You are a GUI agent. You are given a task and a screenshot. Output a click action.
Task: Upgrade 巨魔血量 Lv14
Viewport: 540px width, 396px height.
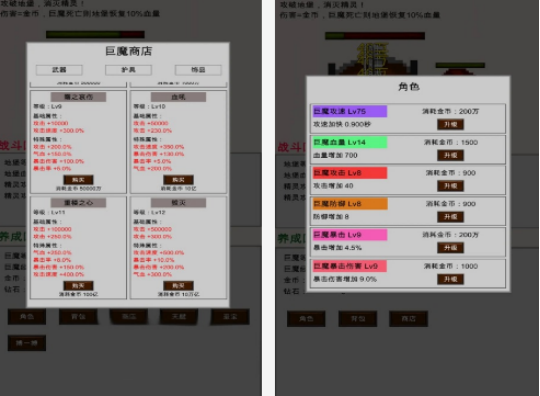(x=450, y=155)
